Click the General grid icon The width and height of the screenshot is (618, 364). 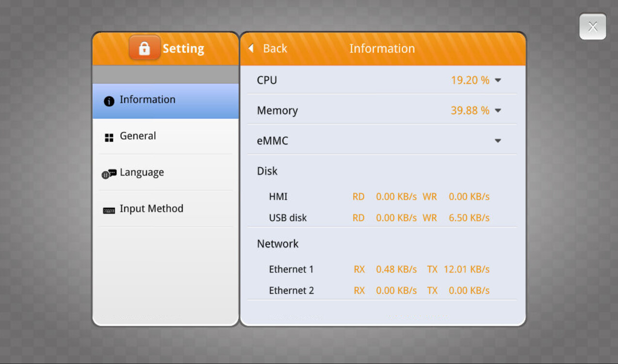point(109,138)
